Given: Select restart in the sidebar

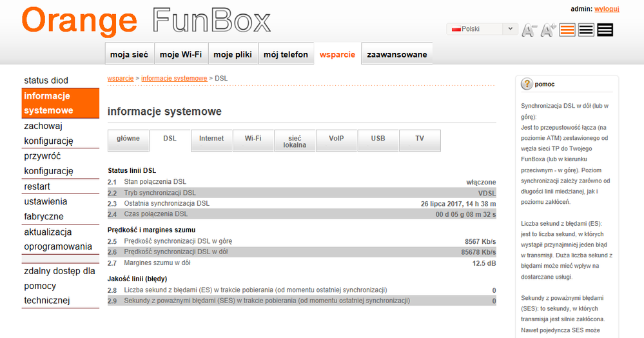Looking at the screenshot, I should click(x=37, y=186).
